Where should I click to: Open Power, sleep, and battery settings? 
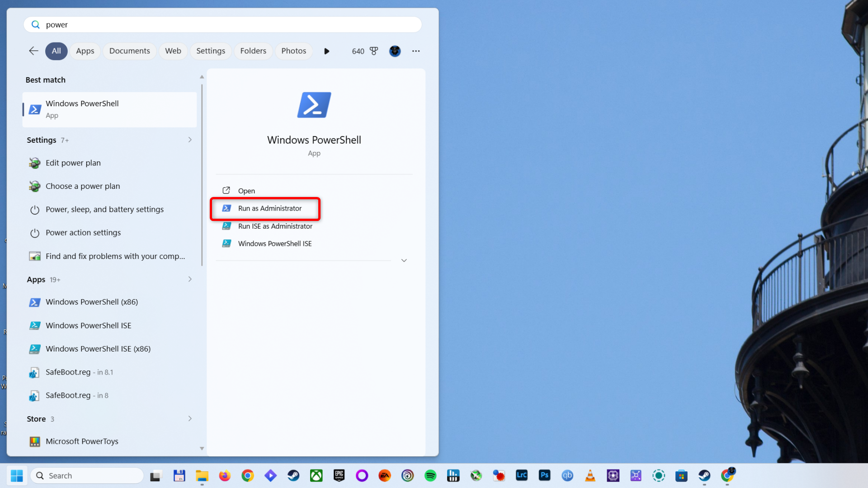(x=109, y=209)
